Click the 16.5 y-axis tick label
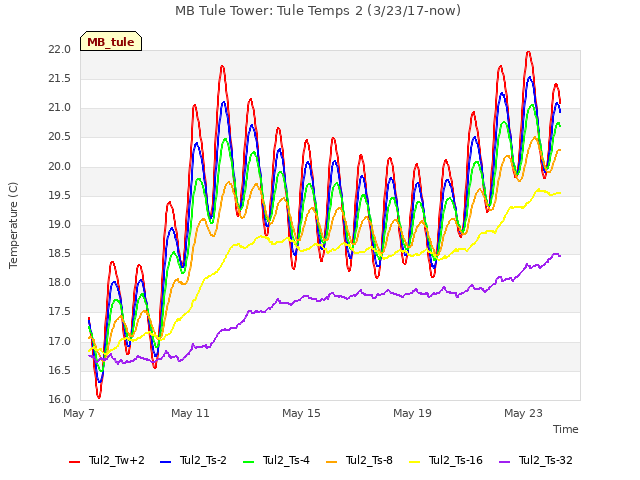 pyautogui.click(x=60, y=371)
